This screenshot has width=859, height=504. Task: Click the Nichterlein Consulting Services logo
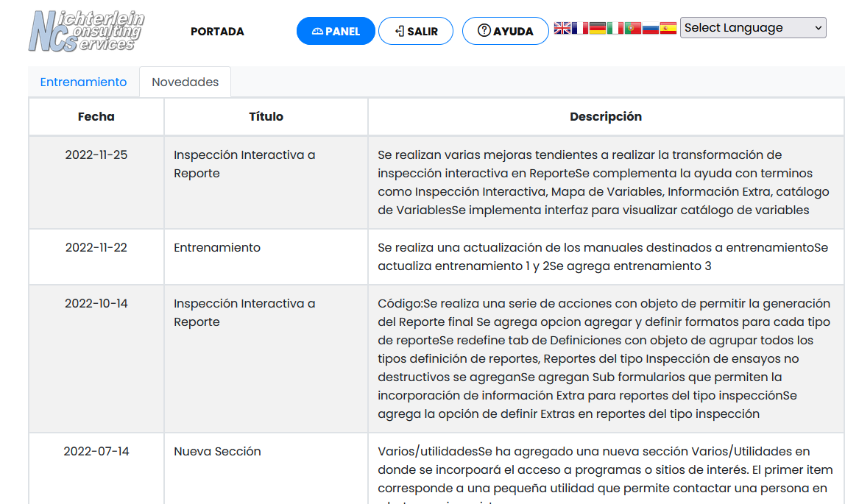click(86, 31)
